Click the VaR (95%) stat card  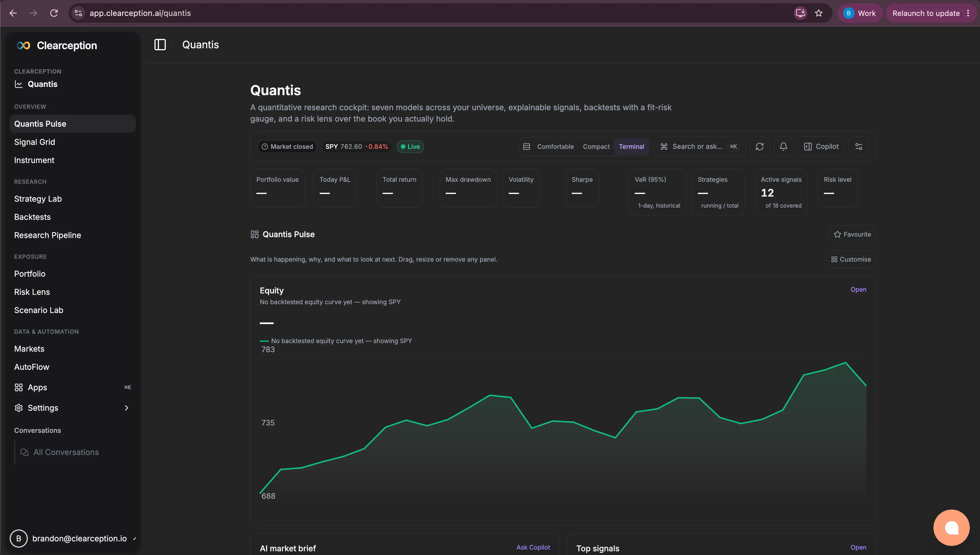pyautogui.click(x=657, y=192)
